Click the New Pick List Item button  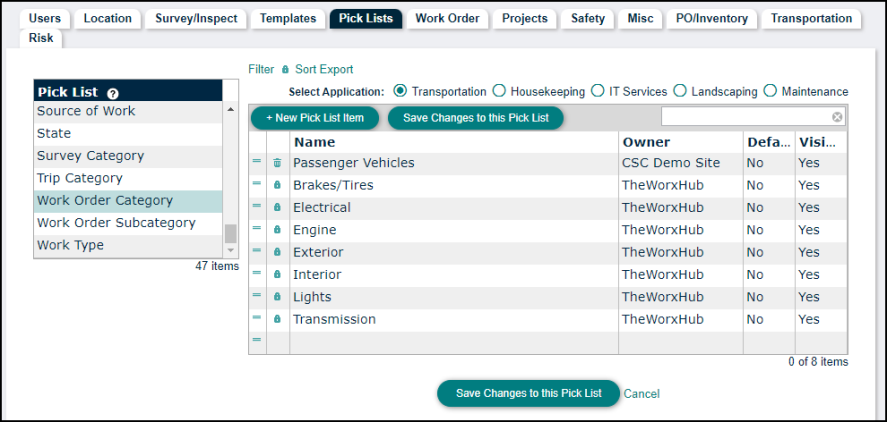point(315,118)
